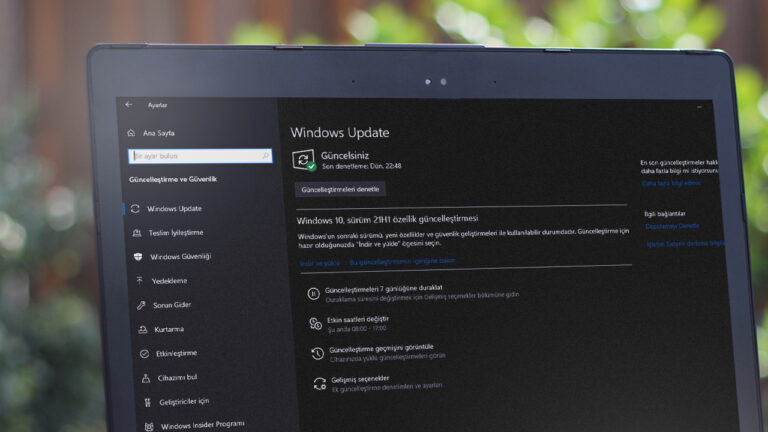Open link about what's in this update

pyautogui.click(x=402, y=262)
